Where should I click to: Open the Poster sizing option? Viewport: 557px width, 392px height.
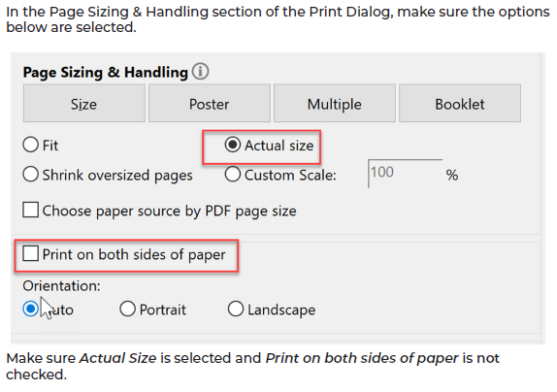tap(210, 103)
